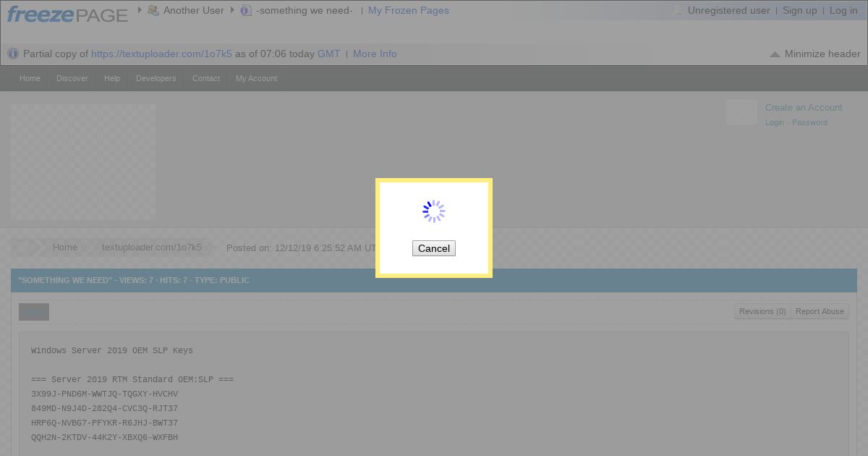Click the "SOMETHING WE NEED" title bar text

[x=134, y=280]
